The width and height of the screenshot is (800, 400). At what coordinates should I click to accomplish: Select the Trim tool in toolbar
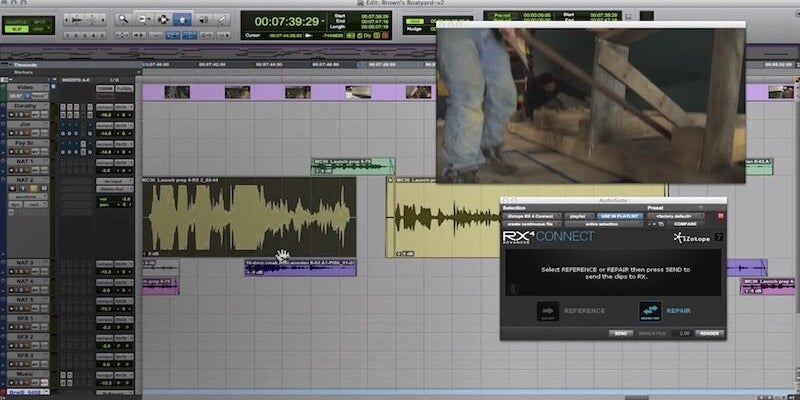click(143, 18)
